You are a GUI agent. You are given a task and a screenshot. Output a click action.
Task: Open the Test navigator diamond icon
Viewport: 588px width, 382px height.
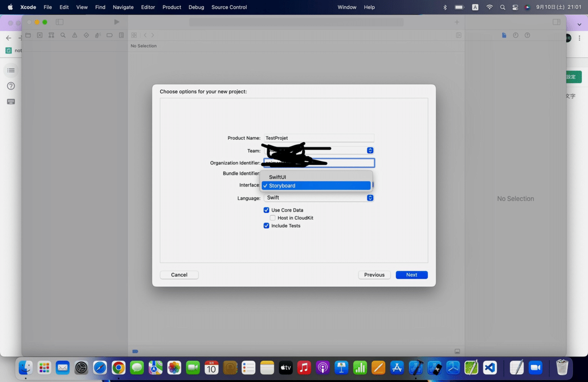tap(86, 35)
